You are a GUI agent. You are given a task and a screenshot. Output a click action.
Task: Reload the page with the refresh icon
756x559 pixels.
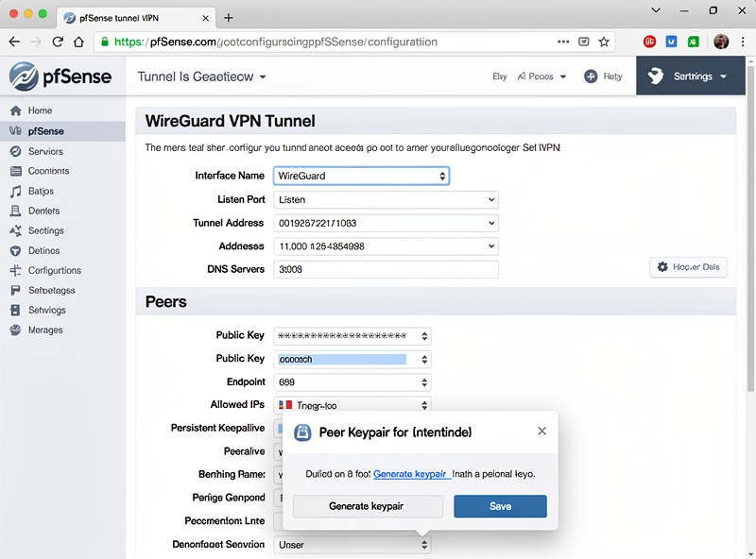pyautogui.click(x=58, y=42)
